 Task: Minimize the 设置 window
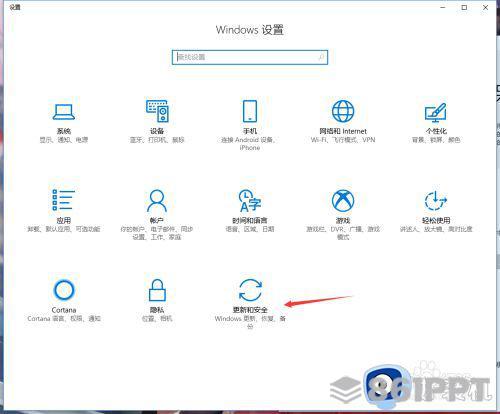tap(443, 7)
